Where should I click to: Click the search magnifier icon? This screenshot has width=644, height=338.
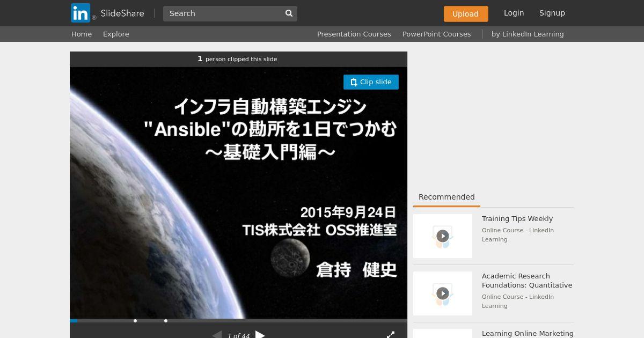pos(289,13)
